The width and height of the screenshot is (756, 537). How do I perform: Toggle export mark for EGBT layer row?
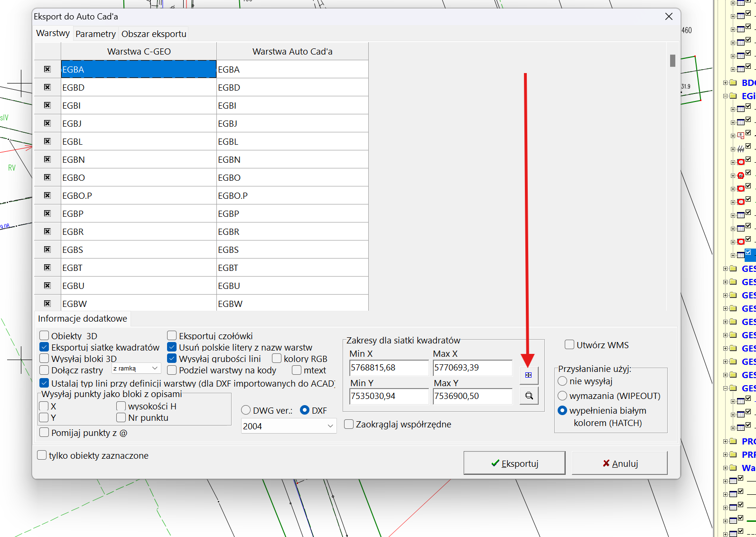47,268
